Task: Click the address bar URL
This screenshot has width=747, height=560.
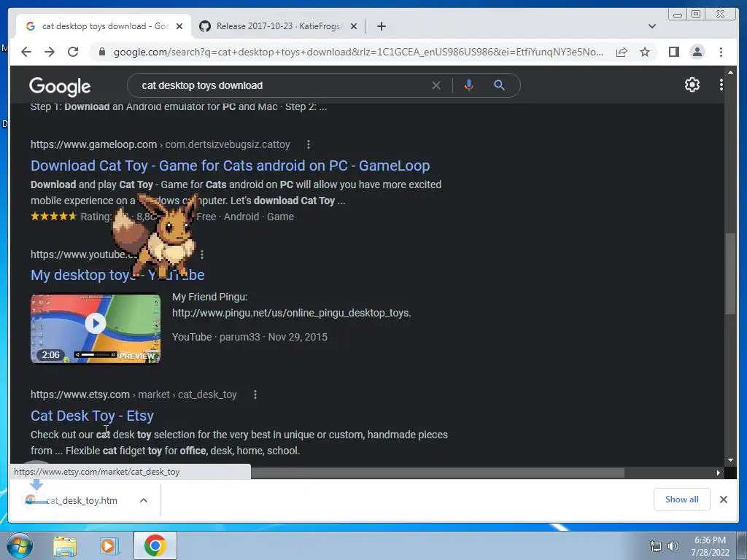Action: click(x=358, y=52)
